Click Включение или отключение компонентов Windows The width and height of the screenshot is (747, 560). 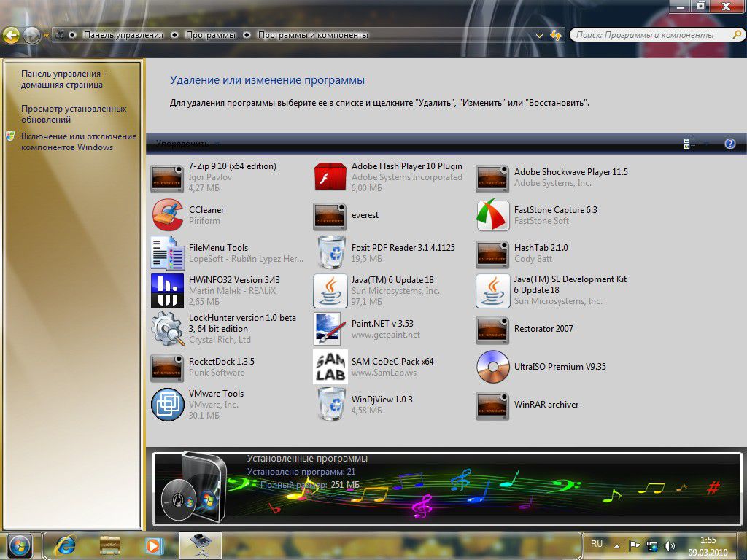78,141
